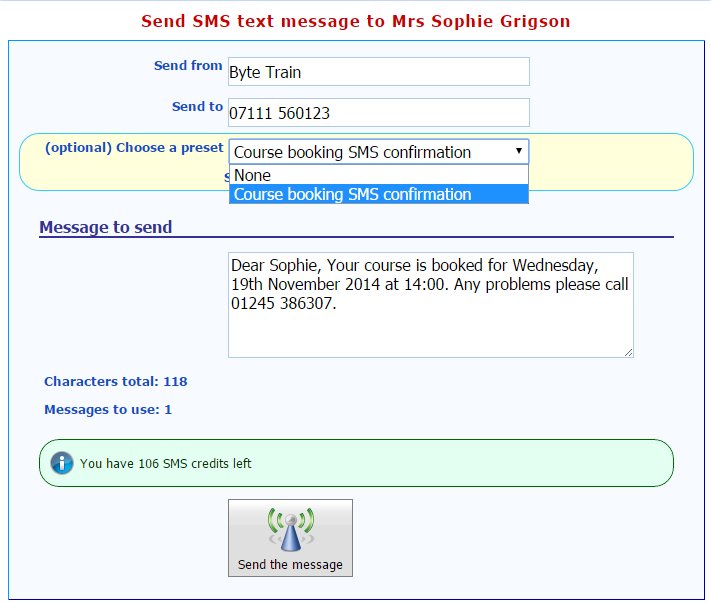
Task: Click the 'Messages to use: 1' counter
Action: 108,410
